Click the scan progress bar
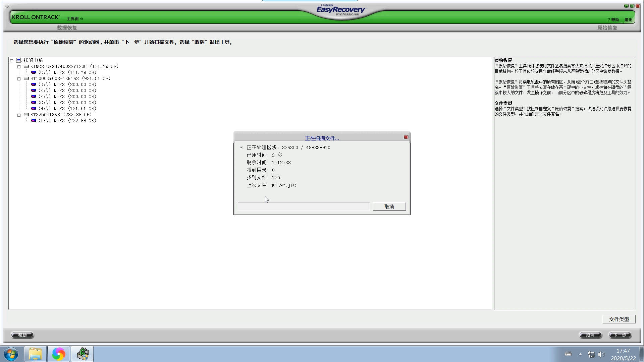Image resolution: width=644 pixels, height=362 pixels. [x=304, y=206]
